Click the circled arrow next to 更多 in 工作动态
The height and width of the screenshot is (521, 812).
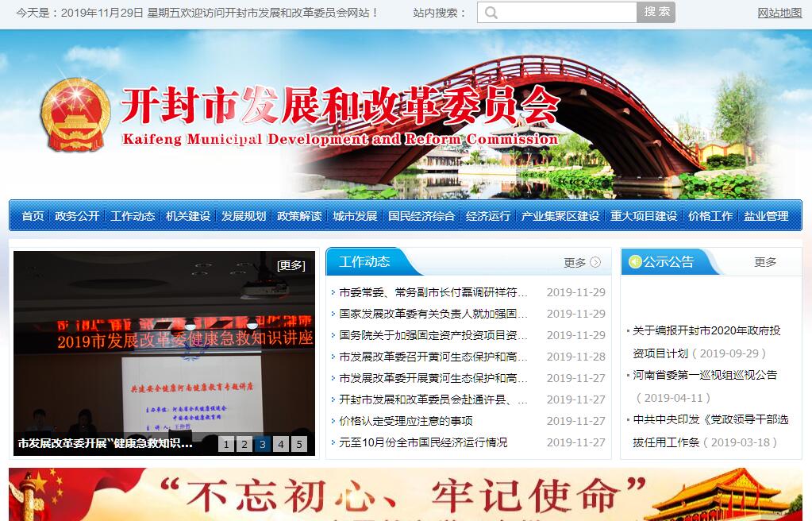tap(595, 263)
